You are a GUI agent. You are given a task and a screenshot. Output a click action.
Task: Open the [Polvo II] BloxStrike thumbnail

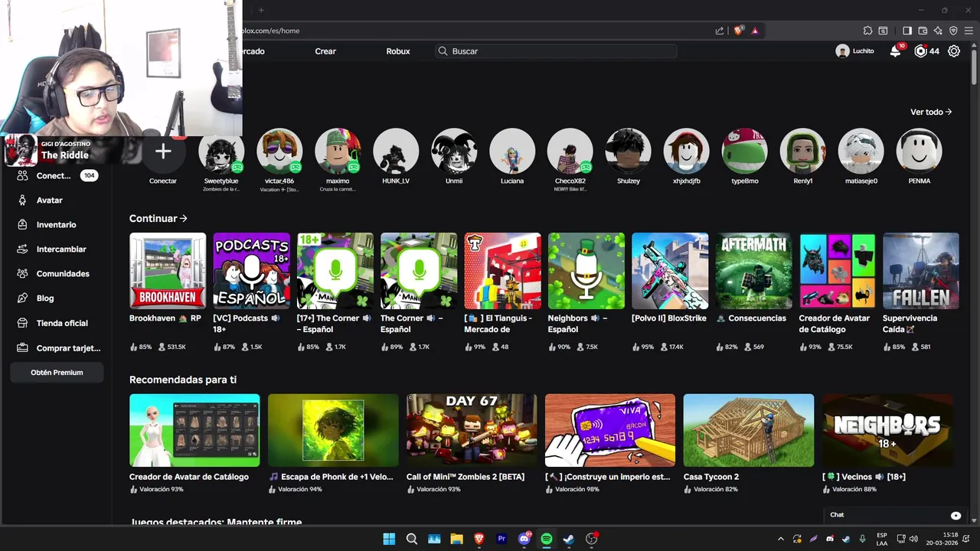pos(670,271)
